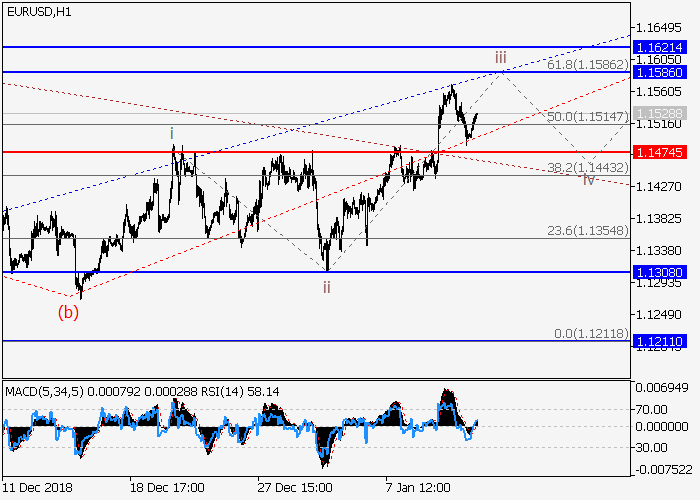This screenshot has height=500, width=700.
Task: Select wave label iii near the top
Action: [x=501, y=58]
